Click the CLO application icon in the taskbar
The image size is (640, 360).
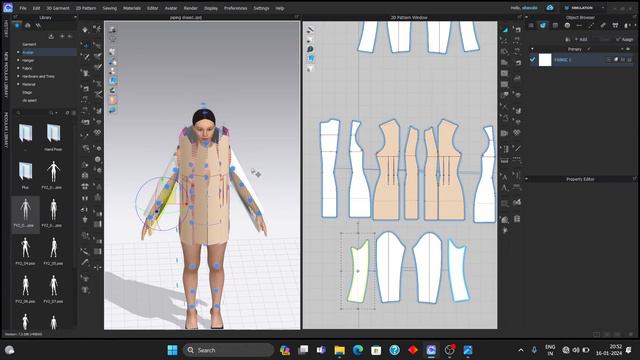click(x=431, y=350)
